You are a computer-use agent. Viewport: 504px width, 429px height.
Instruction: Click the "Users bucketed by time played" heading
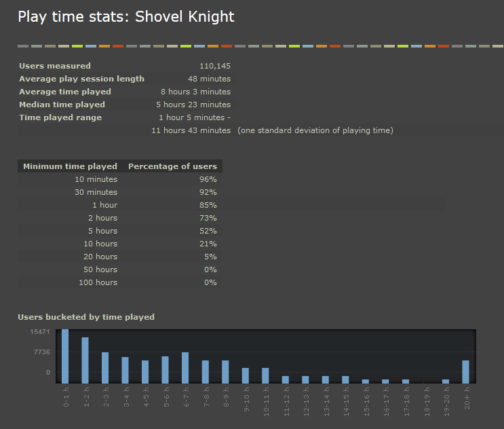pos(86,317)
